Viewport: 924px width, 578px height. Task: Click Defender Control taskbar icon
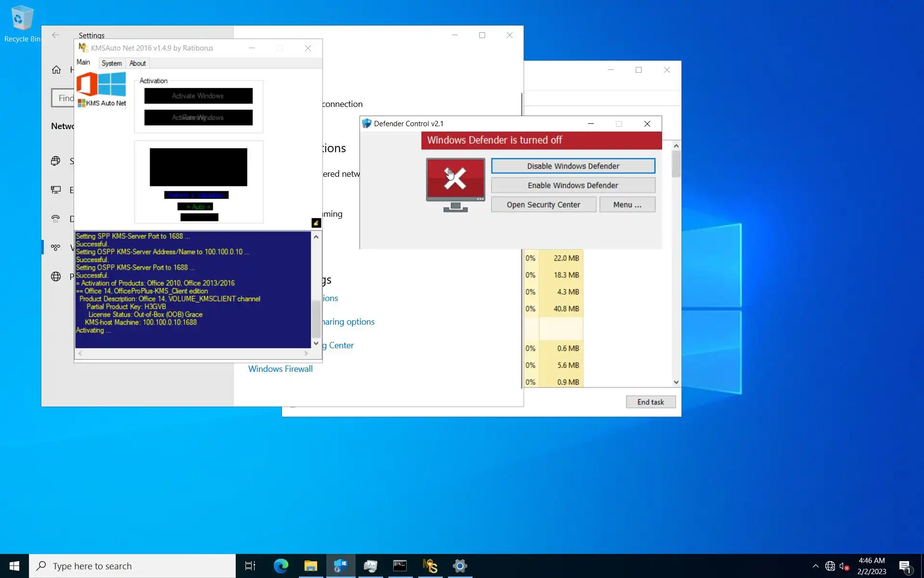(340, 566)
